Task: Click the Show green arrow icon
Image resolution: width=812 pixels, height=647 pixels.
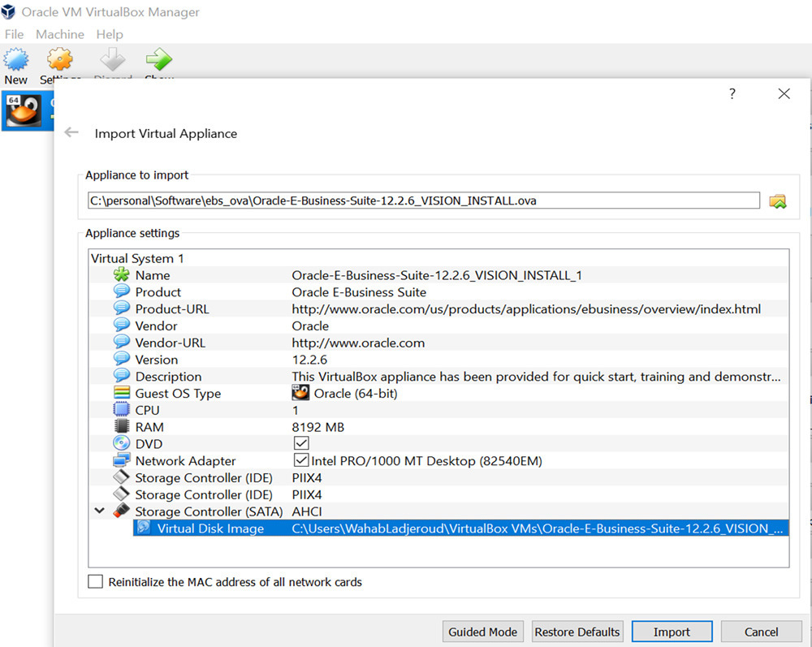Action: (158, 60)
